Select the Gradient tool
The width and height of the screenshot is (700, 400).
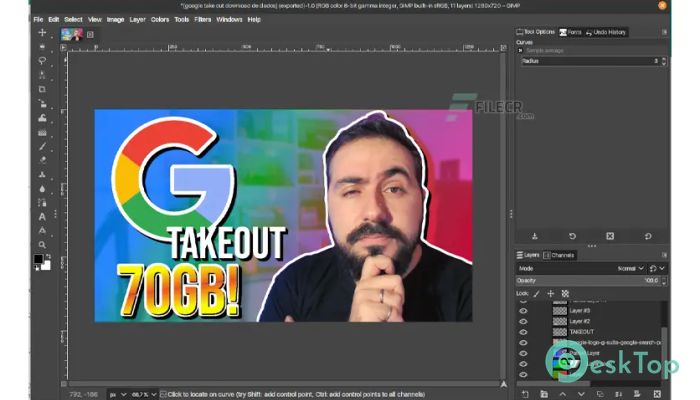pyautogui.click(x=42, y=132)
